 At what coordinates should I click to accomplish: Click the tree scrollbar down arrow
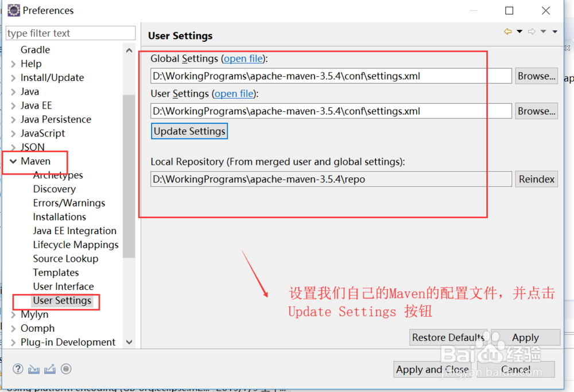click(129, 342)
